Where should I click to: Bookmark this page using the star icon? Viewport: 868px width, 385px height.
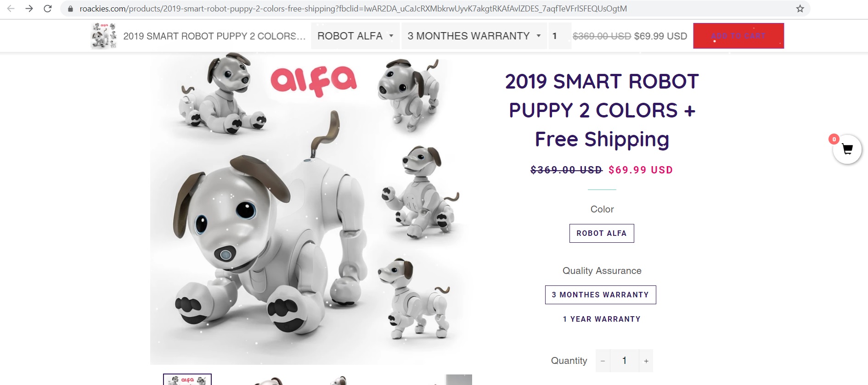(801, 8)
